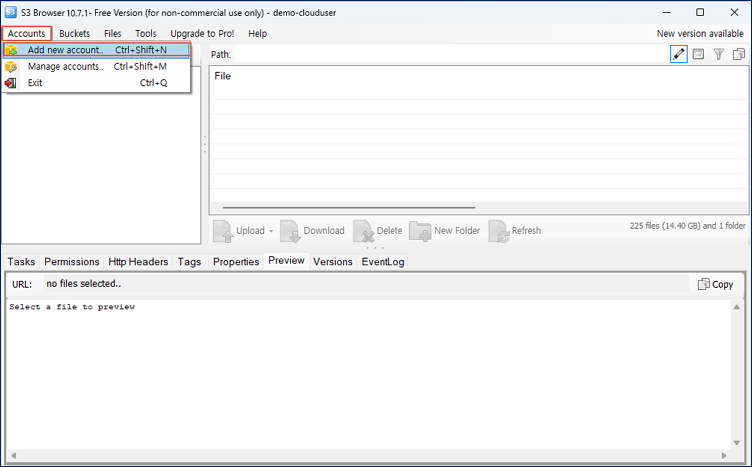Click the filter funnel icon
The width and height of the screenshot is (752, 467).
pos(719,54)
